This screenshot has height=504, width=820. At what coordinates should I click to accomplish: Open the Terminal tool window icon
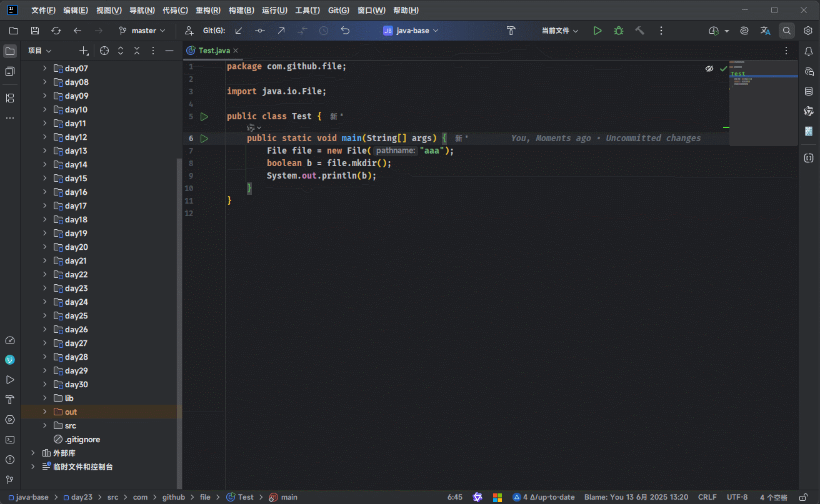(x=10, y=440)
